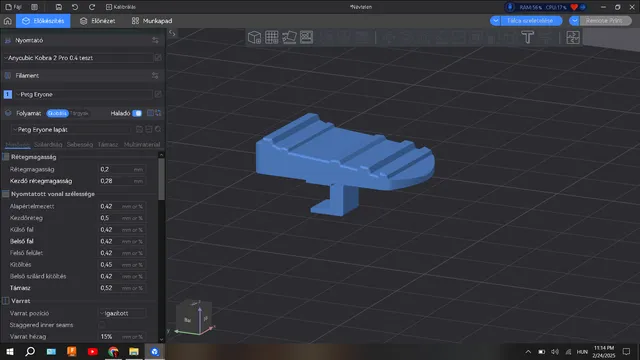Open the Fájl menu
The width and height of the screenshot is (640, 360).
13,7
